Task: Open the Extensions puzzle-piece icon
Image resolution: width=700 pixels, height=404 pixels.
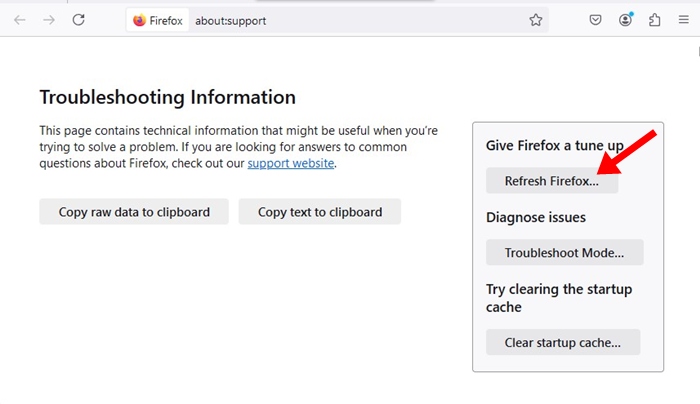Action: 655,20
